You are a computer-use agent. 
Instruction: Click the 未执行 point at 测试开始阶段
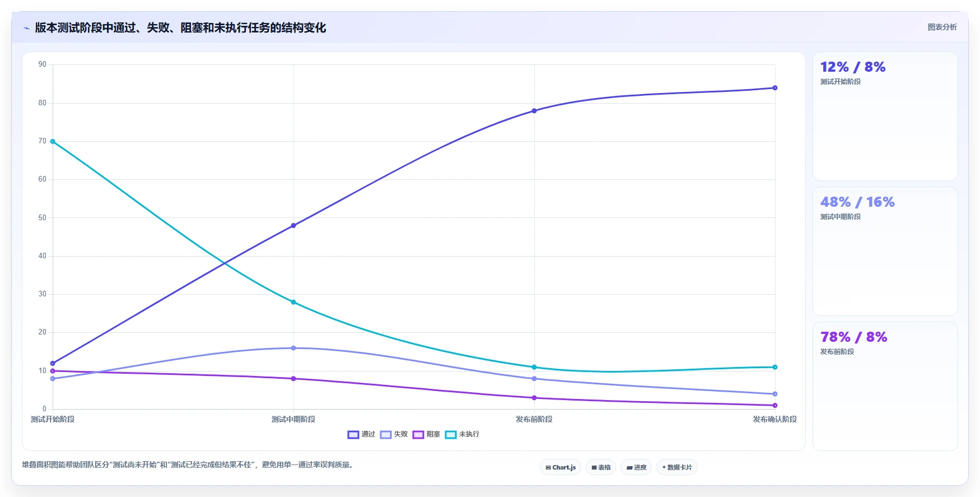click(x=53, y=141)
